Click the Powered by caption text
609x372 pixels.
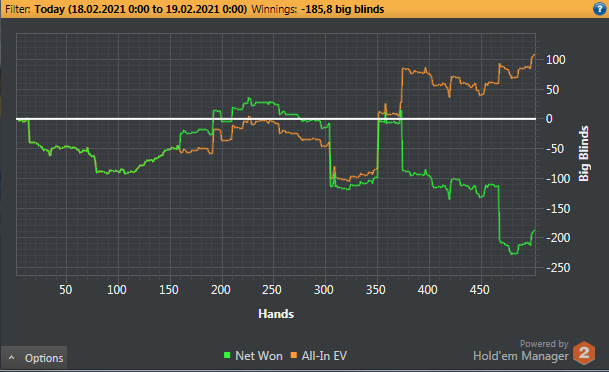pyautogui.click(x=544, y=344)
